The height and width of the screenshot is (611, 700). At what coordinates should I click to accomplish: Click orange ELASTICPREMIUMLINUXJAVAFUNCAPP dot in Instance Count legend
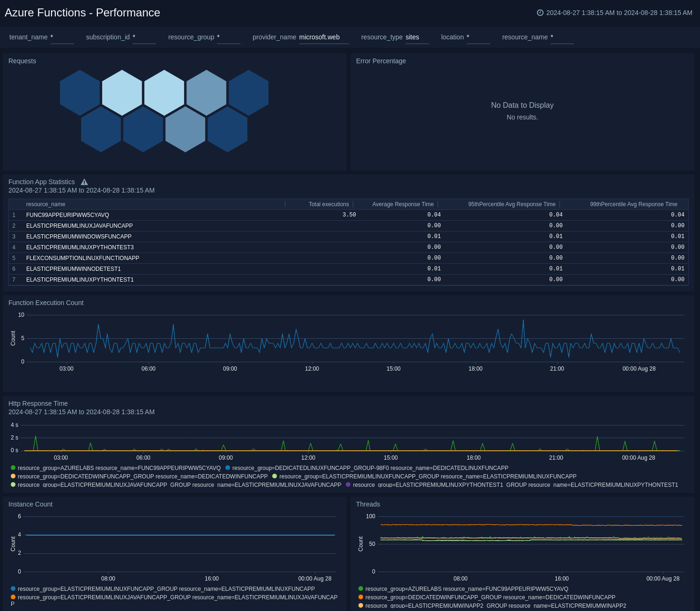13,597
